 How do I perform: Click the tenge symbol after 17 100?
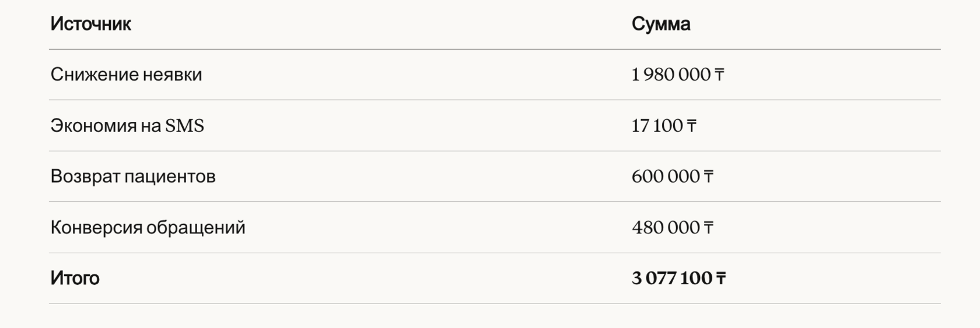[x=691, y=125]
